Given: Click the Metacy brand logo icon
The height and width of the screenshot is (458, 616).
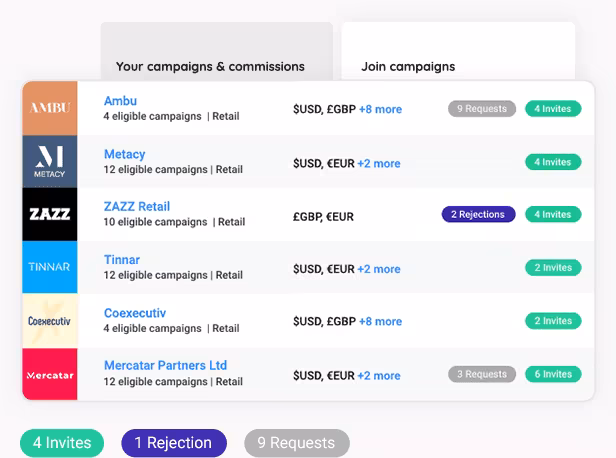Looking at the screenshot, I should click(49, 161).
